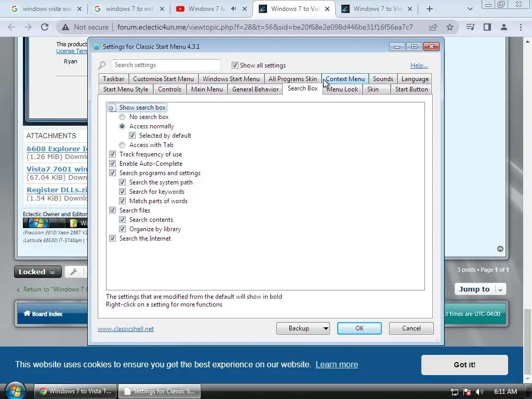Screen dimensions: 532x399
Task: Mute the YouTube tab via speaker icon
Action: (233, 9)
